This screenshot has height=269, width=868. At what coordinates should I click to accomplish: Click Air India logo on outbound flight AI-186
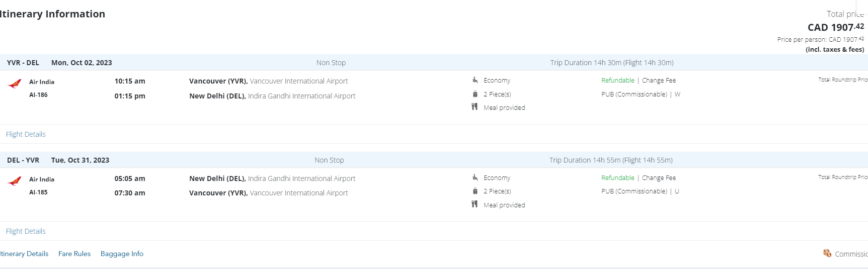point(15,84)
